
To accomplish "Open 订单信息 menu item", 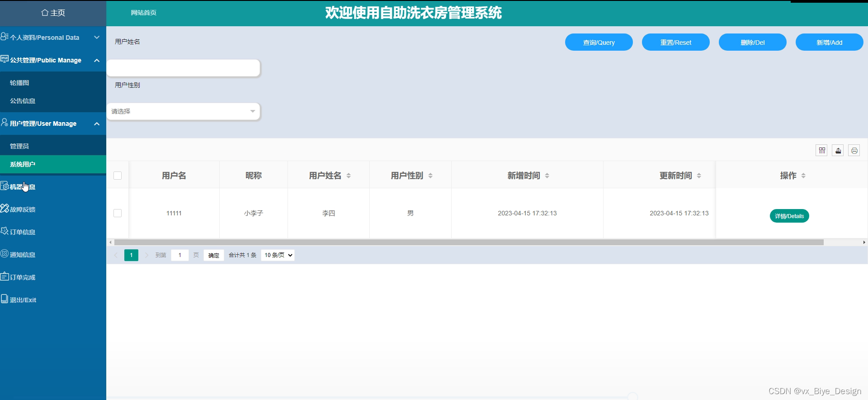I will (53, 232).
